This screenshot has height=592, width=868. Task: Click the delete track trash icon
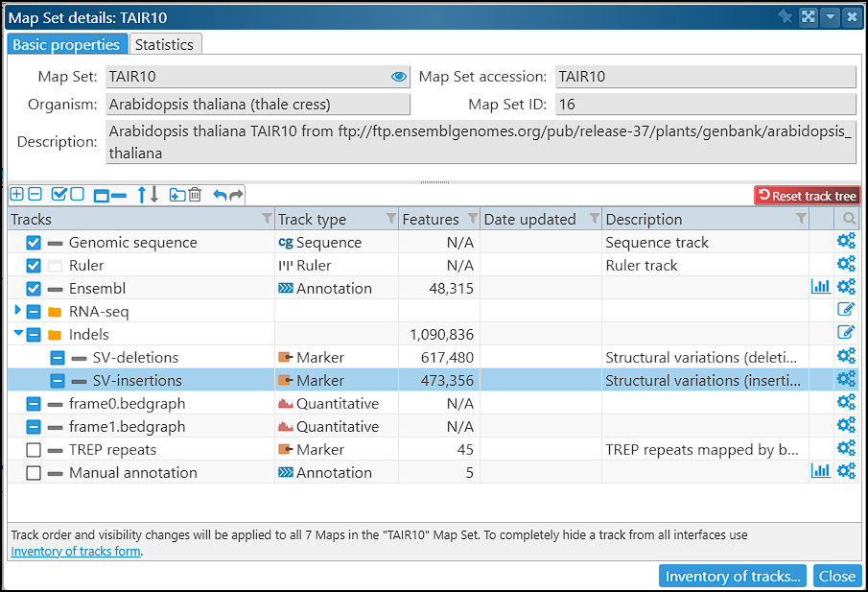click(x=195, y=195)
